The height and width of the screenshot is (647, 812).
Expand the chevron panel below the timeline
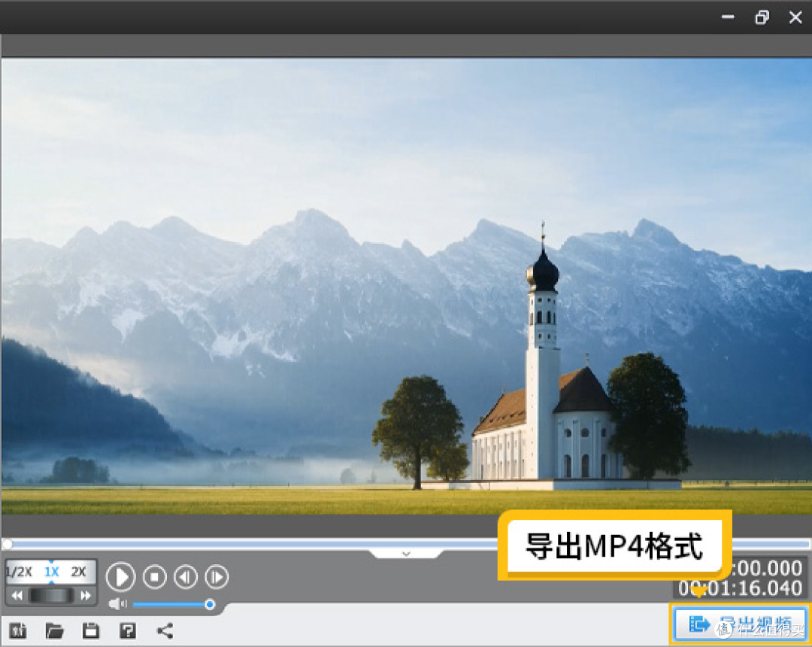click(406, 554)
